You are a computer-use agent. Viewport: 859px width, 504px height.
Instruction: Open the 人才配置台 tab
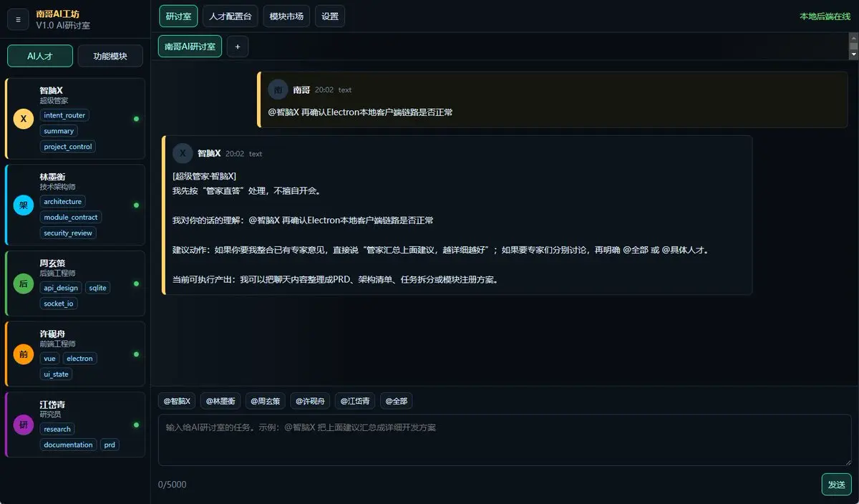pyautogui.click(x=230, y=16)
